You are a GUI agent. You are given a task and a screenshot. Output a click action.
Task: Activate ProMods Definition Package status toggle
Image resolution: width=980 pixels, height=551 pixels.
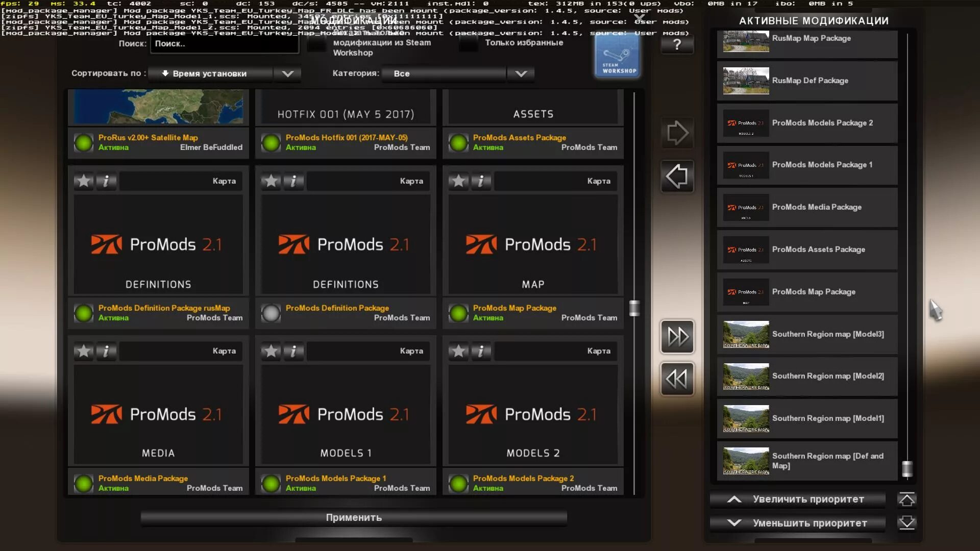pyautogui.click(x=271, y=313)
